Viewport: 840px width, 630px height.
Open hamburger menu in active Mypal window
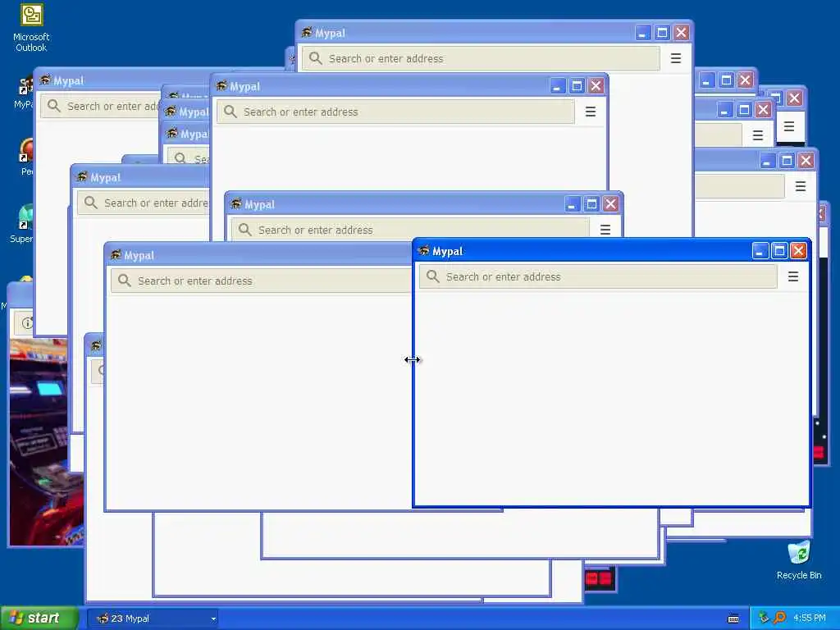pyautogui.click(x=793, y=276)
